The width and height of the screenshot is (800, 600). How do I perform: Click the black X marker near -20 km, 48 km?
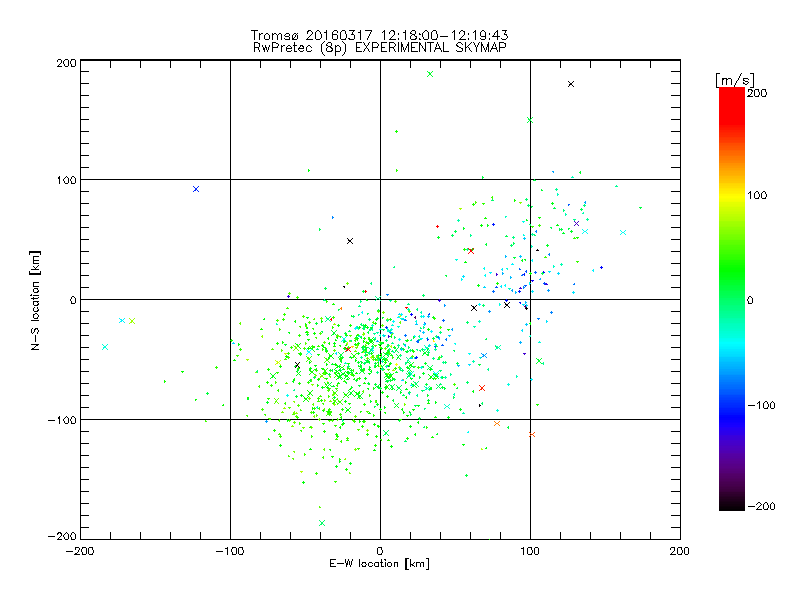[x=350, y=241]
